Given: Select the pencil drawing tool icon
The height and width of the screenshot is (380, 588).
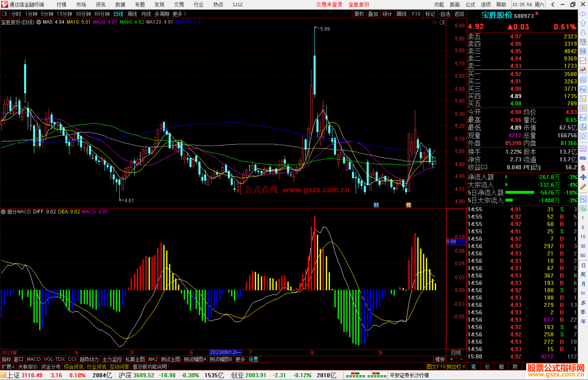Looking at the screenshot, I should [583, 187].
